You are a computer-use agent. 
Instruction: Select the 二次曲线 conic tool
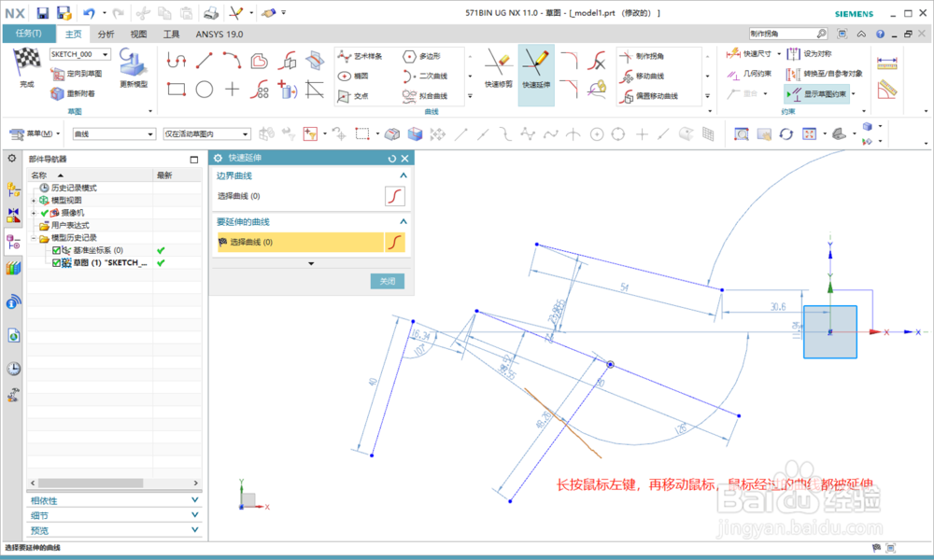point(425,77)
